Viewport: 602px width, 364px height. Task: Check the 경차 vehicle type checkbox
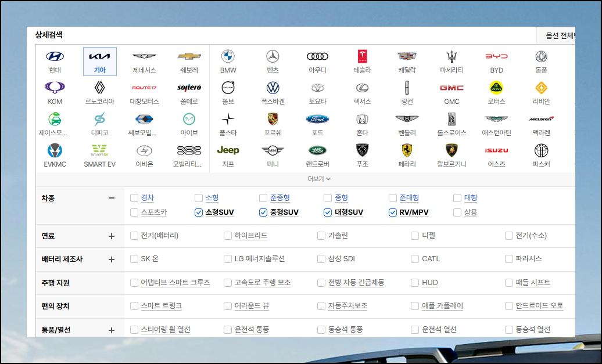134,198
